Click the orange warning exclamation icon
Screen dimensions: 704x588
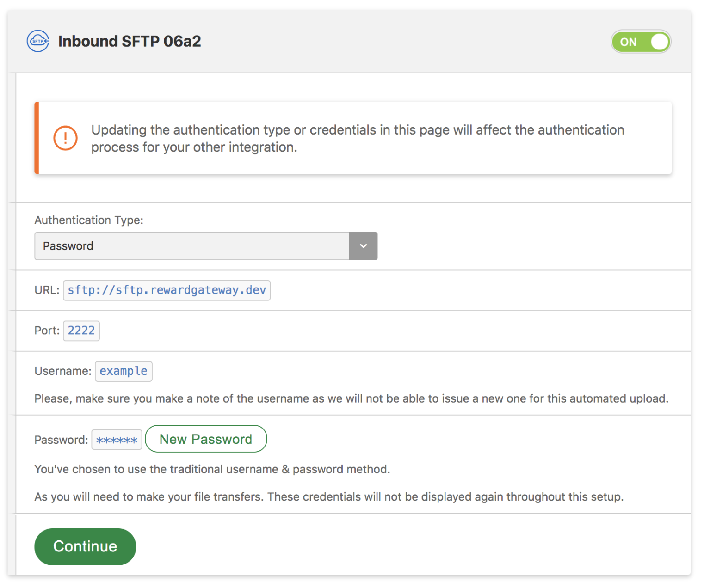coord(65,138)
